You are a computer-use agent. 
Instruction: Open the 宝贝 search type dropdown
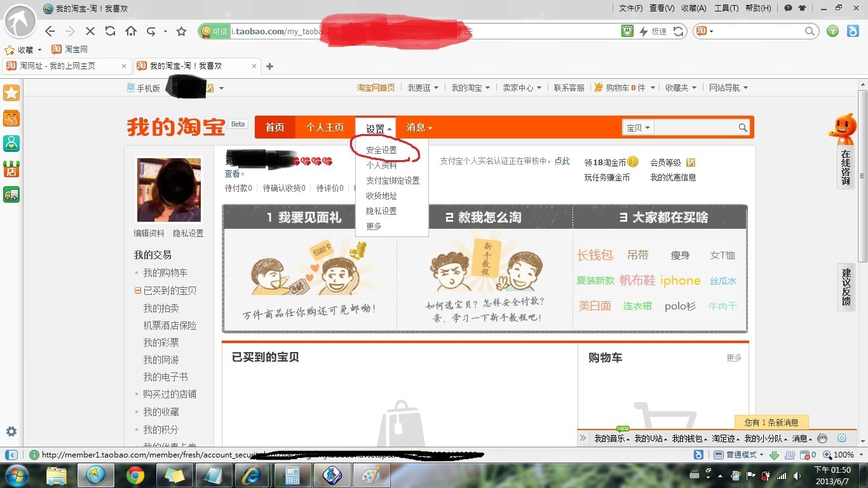pyautogui.click(x=638, y=128)
